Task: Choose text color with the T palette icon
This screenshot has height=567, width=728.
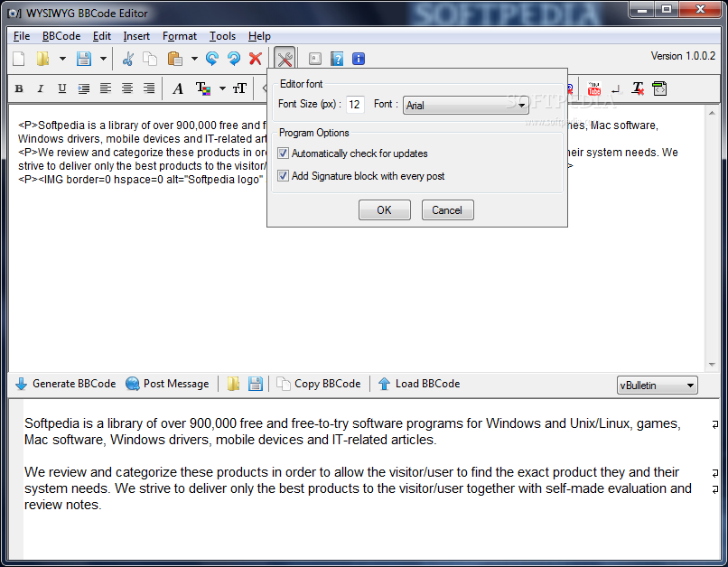Action: tap(203, 88)
